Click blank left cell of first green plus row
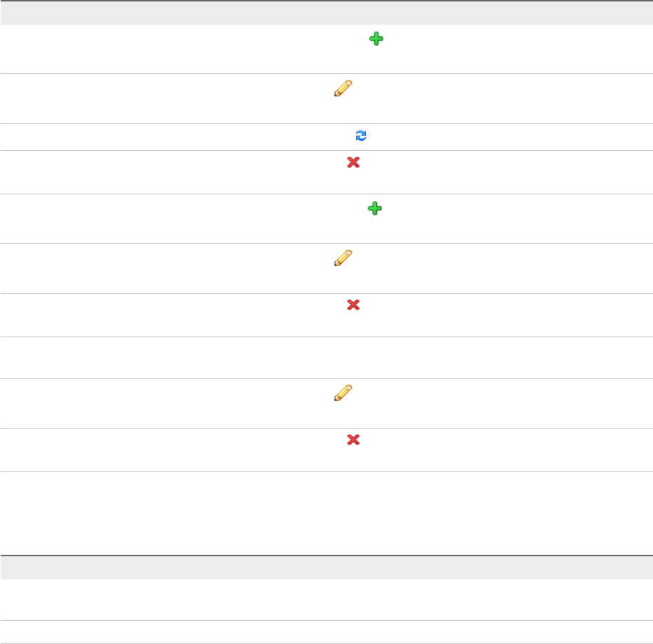Screen dimensions: 653x644 click(162, 49)
